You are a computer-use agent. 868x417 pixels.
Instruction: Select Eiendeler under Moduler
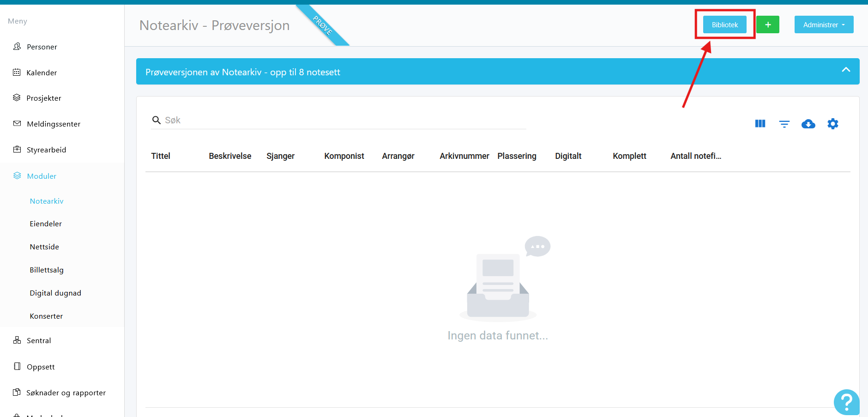click(x=46, y=224)
